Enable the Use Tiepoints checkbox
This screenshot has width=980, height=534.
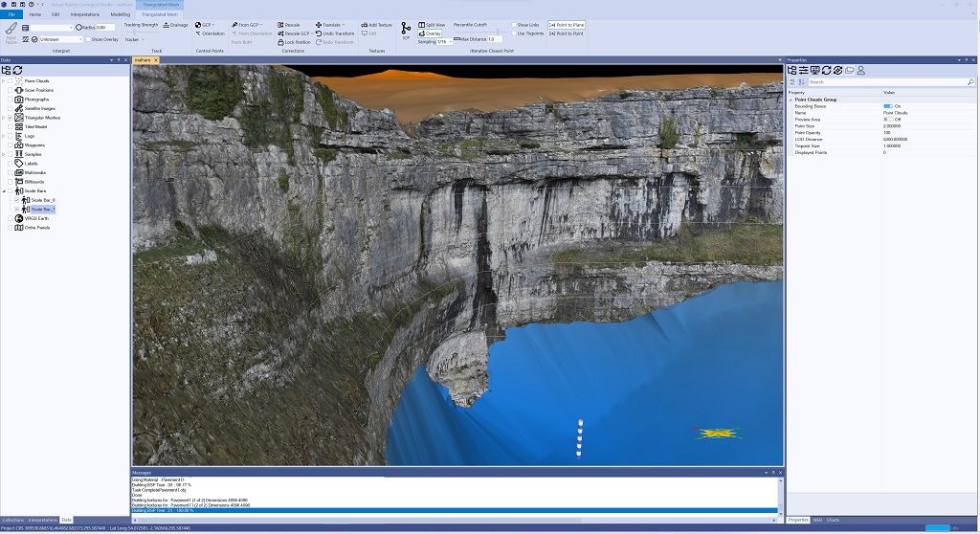514,33
